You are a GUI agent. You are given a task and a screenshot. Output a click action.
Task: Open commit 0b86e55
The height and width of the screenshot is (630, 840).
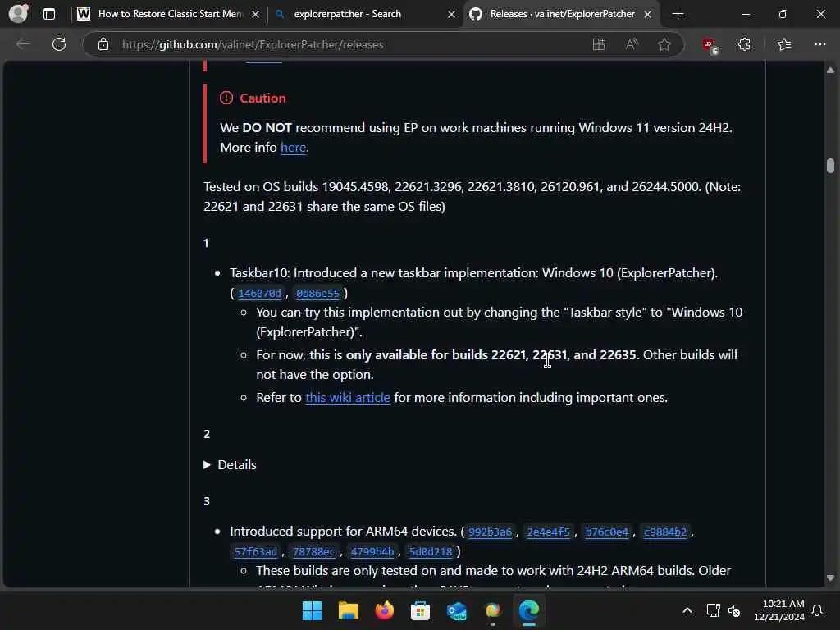[x=317, y=293]
